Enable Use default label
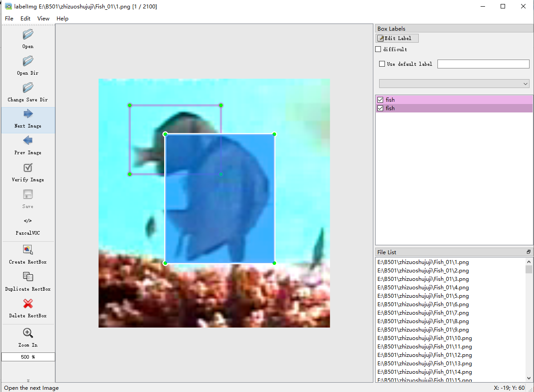Screen dimensions: 534x392 [382, 64]
